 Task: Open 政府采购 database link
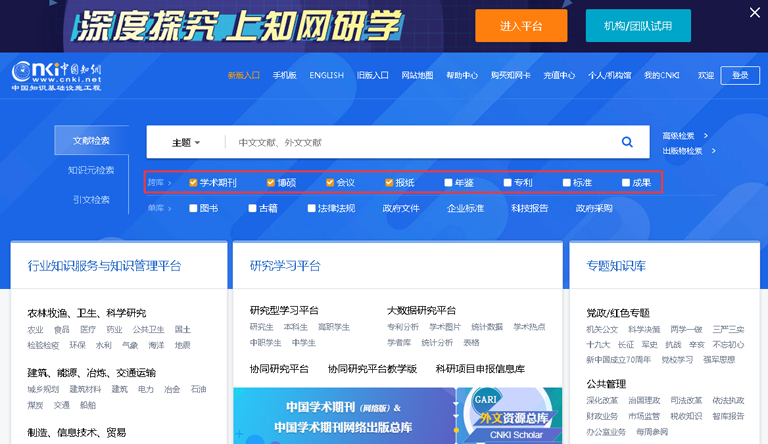pyautogui.click(x=594, y=208)
